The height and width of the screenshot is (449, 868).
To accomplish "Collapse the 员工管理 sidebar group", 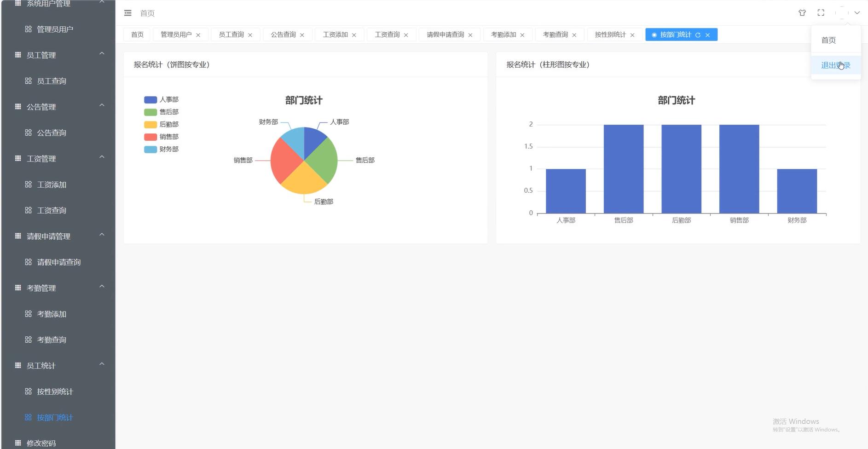I will pos(58,55).
